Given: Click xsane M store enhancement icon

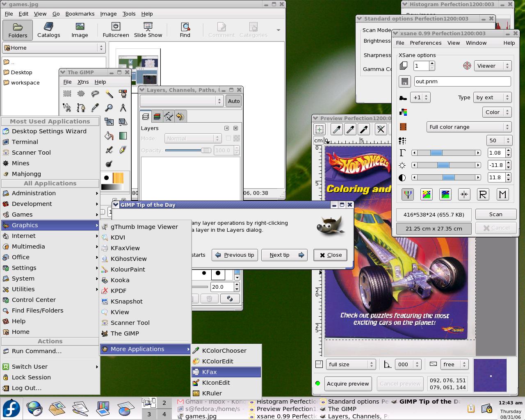Looking at the screenshot, I should tap(502, 194).
